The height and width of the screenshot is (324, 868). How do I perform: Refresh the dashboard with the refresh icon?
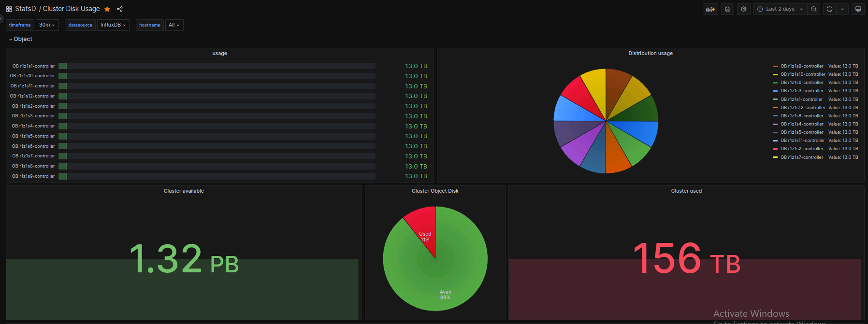click(830, 9)
